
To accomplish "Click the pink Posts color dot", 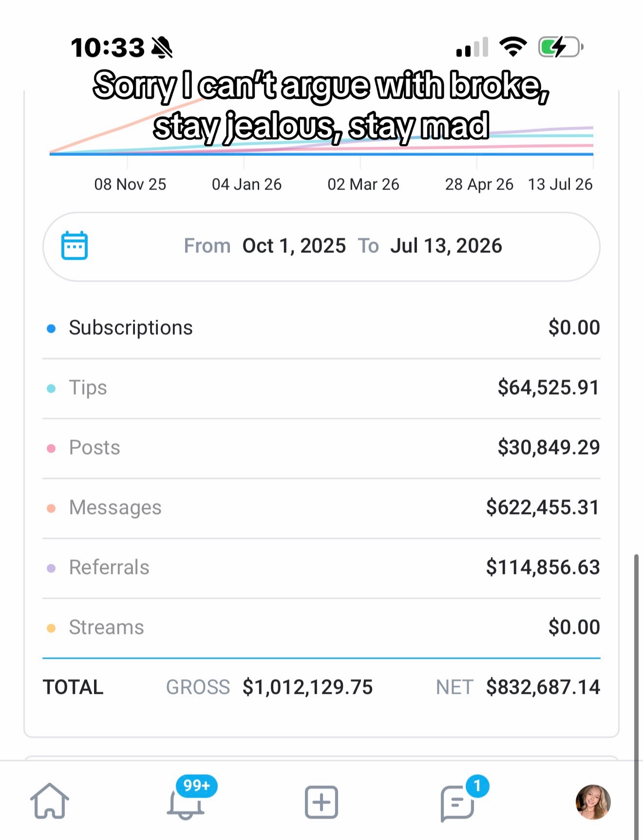I will (51, 448).
